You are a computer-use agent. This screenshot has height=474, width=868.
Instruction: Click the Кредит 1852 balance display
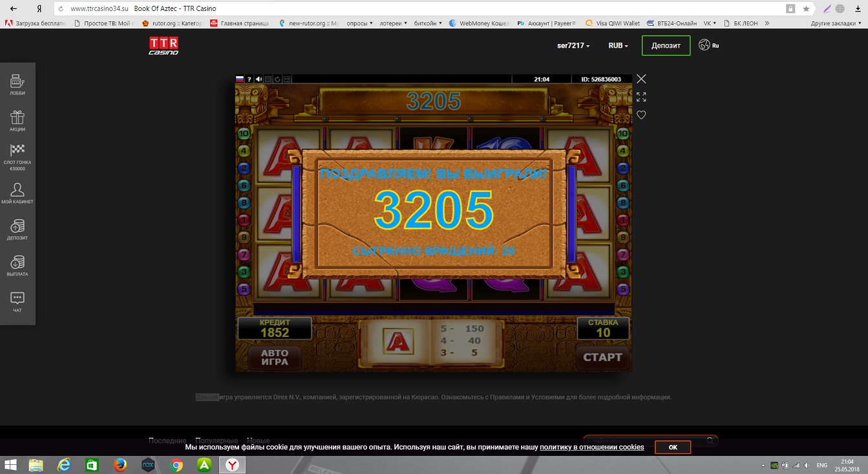(x=275, y=328)
